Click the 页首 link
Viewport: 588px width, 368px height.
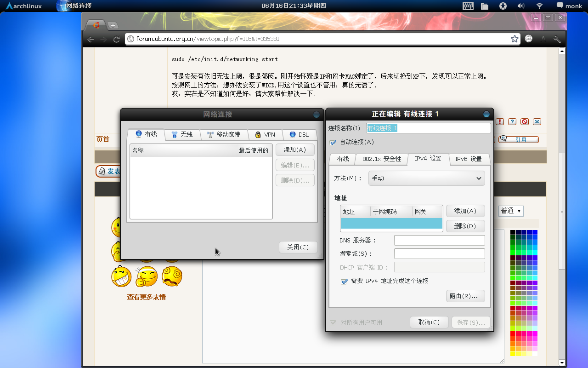103,139
